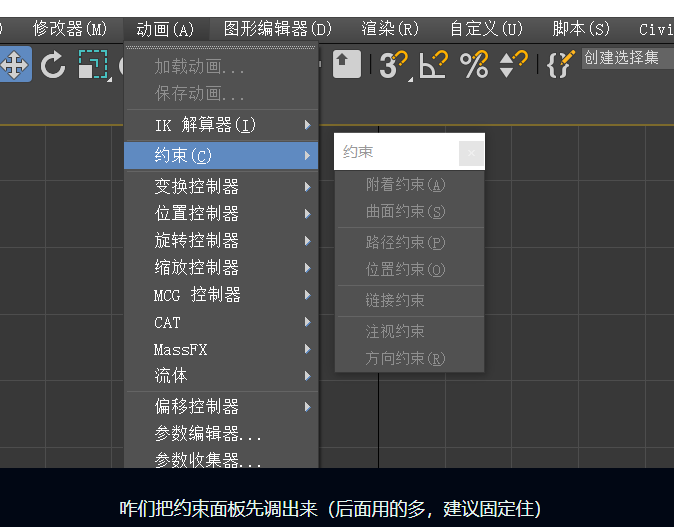The height and width of the screenshot is (527, 674).
Task: Open edit named selection sets icon
Action: pyautogui.click(x=561, y=64)
